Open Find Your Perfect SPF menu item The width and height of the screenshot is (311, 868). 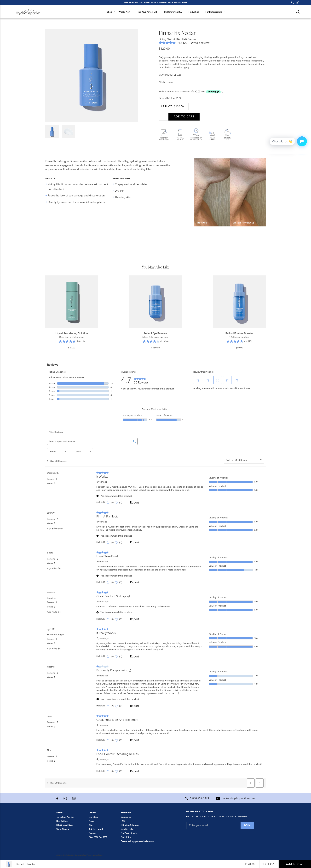147,12
